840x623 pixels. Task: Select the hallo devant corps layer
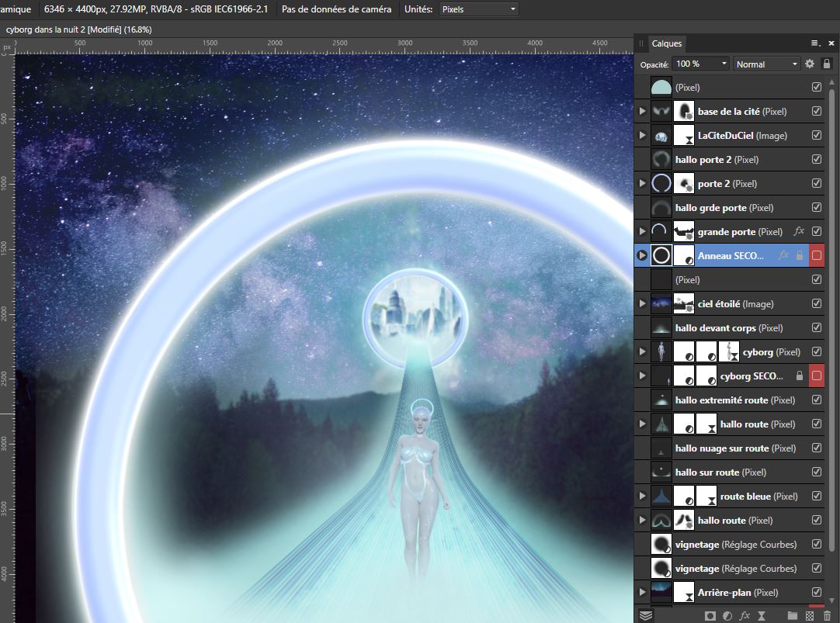tap(729, 327)
